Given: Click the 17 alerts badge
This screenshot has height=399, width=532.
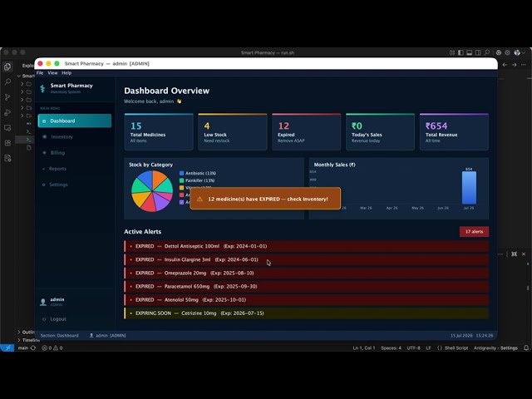Looking at the screenshot, I should [474, 232].
